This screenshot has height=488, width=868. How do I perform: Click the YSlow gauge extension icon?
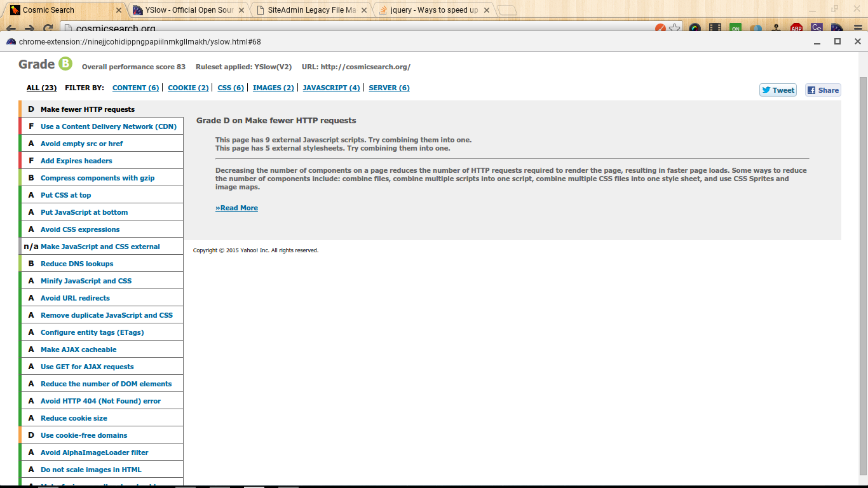click(x=837, y=28)
